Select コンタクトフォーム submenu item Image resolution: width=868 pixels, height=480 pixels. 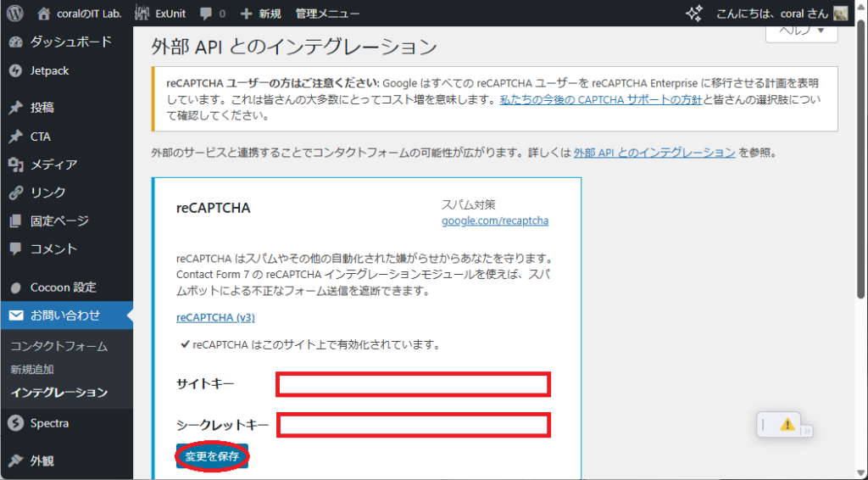coord(59,347)
